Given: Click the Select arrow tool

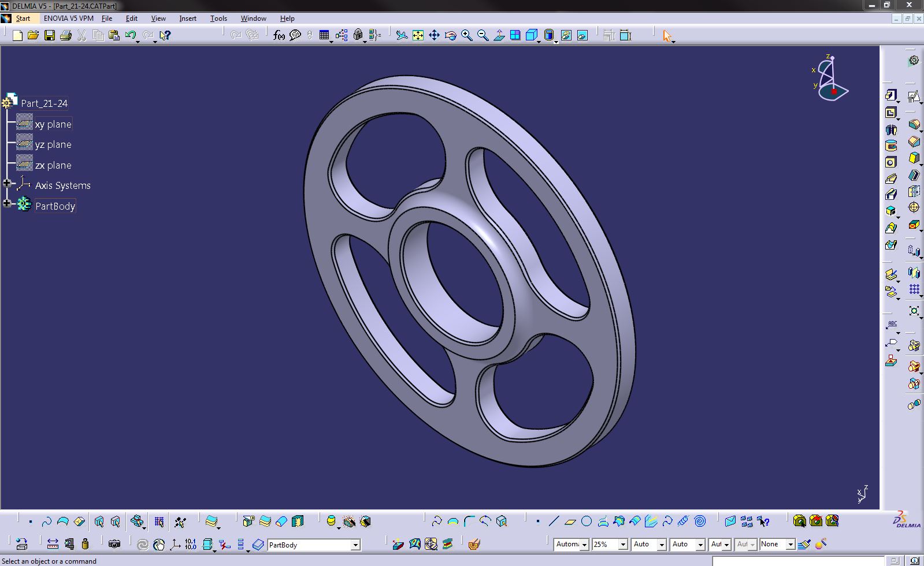Looking at the screenshot, I should click(667, 35).
